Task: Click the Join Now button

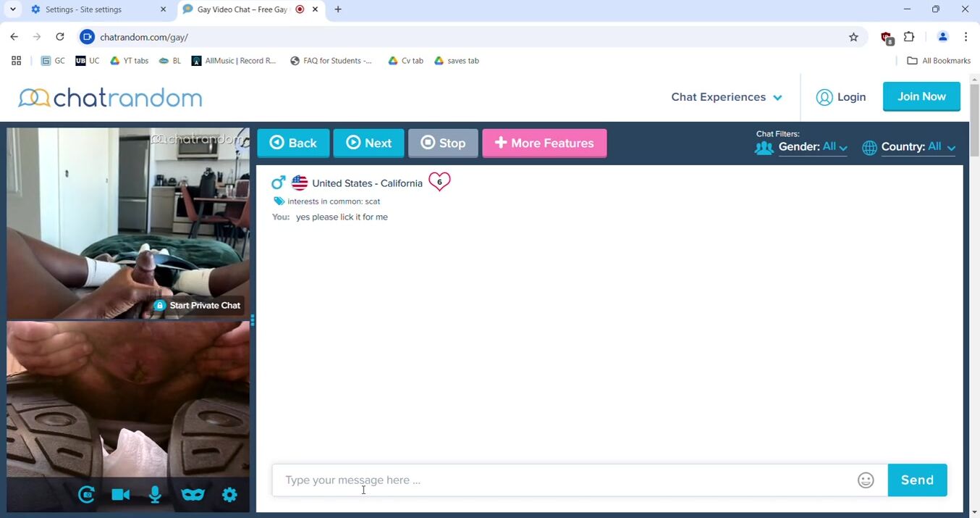Action: (x=921, y=96)
